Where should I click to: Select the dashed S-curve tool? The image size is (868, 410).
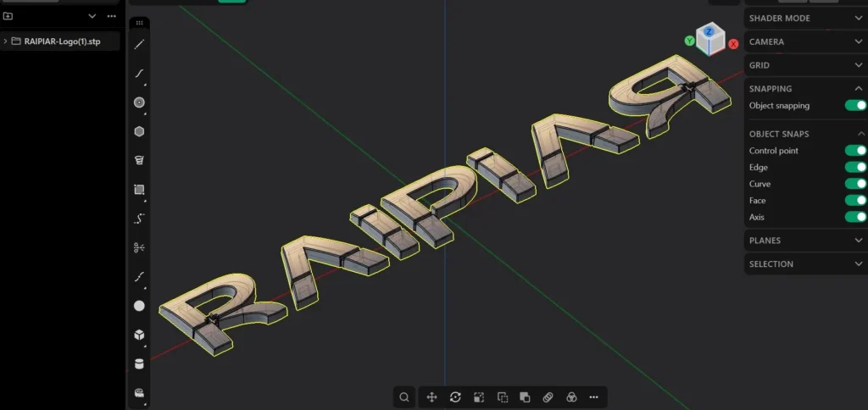point(140,219)
